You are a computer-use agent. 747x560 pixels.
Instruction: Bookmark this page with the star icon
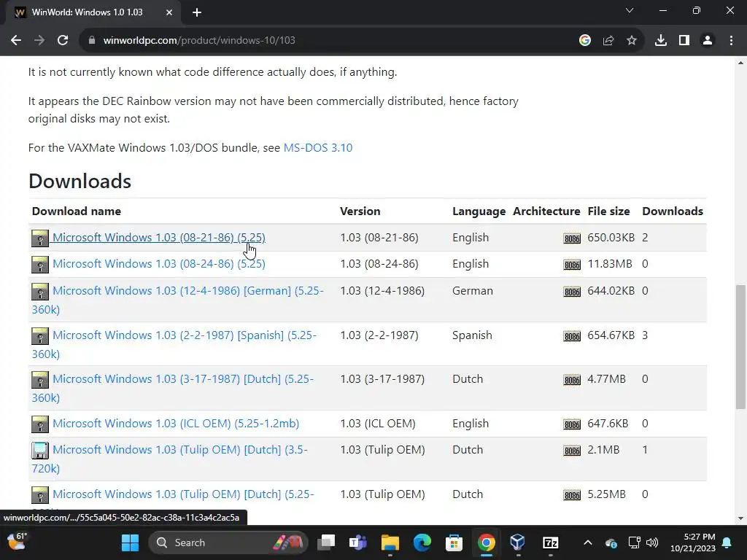[631, 41]
